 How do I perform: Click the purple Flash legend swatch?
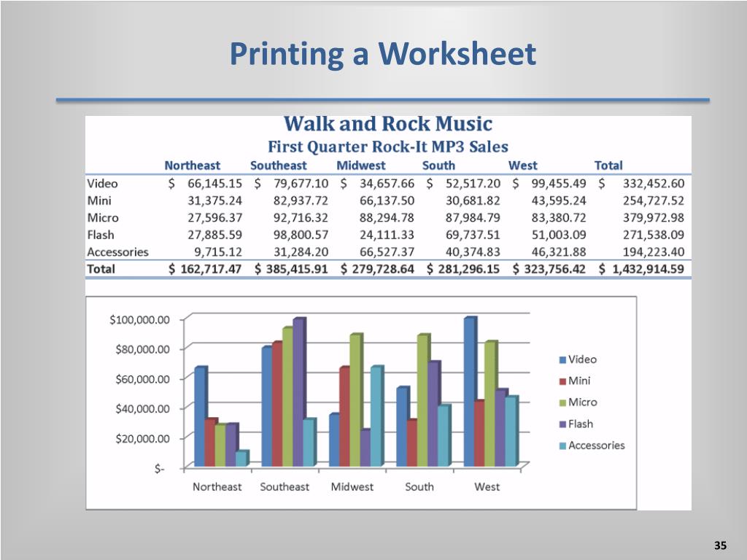point(562,424)
